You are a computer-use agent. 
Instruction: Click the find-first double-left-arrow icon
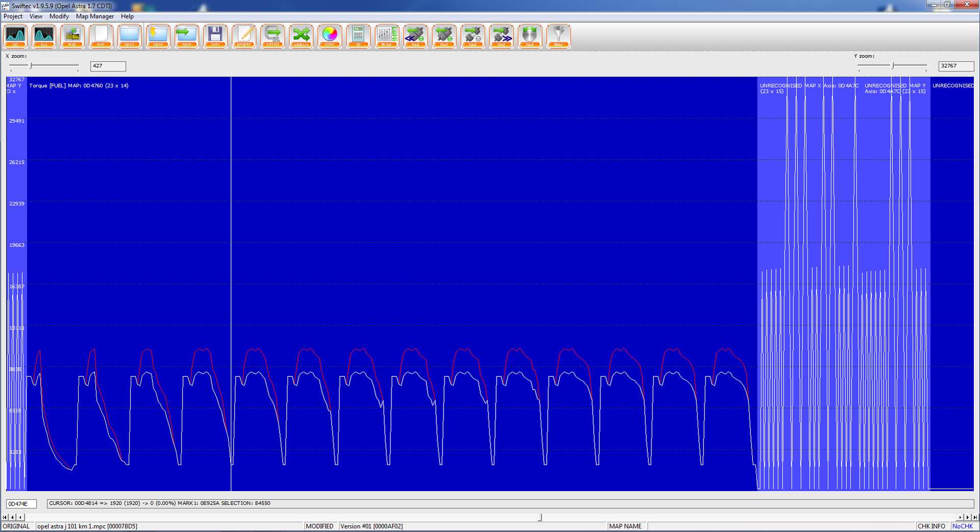[415, 36]
